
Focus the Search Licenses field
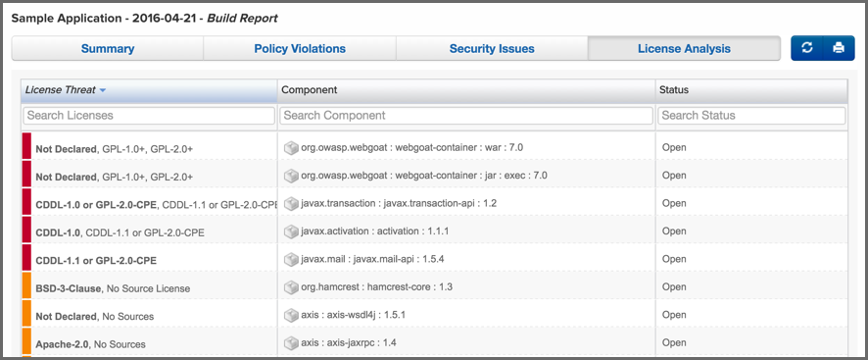point(149,116)
